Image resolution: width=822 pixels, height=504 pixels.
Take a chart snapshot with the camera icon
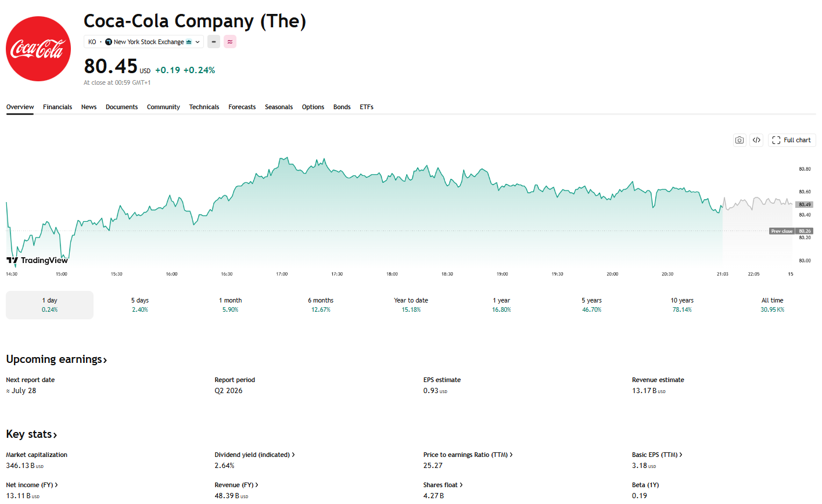pyautogui.click(x=739, y=140)
